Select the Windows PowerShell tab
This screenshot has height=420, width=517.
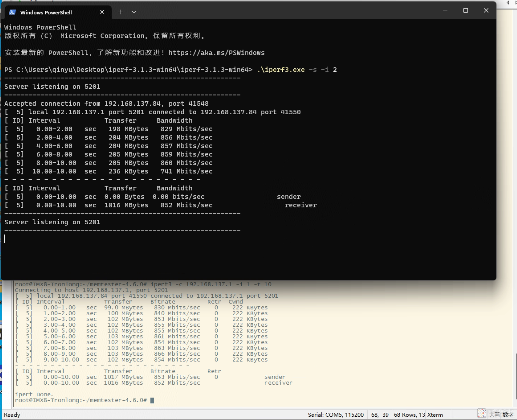pyautogui.click(x=58, y=12)
